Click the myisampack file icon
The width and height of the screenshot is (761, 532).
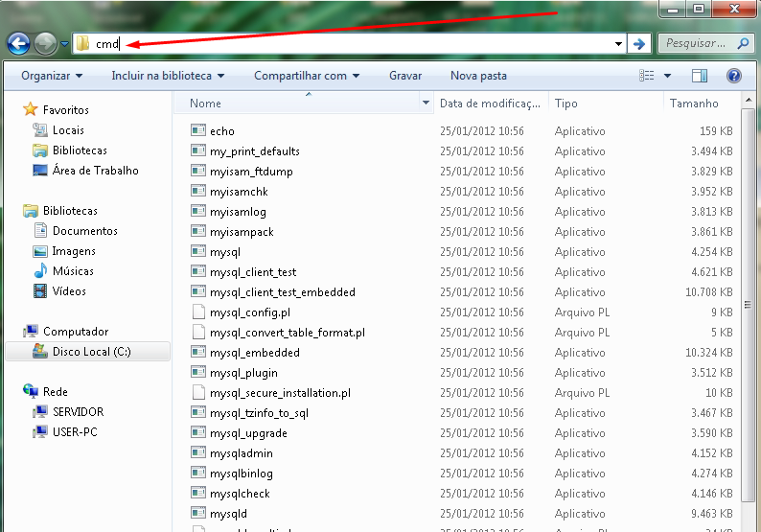point(198,231)
